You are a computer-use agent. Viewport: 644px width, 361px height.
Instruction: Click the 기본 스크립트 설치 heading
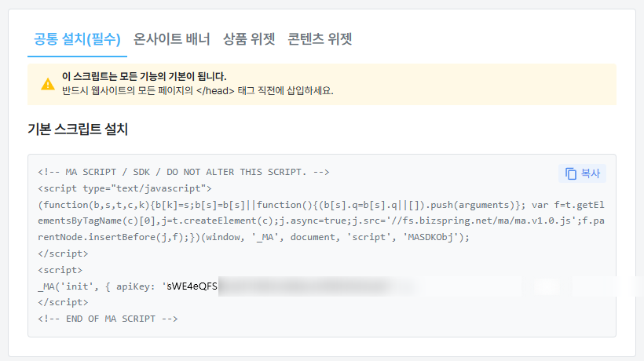[x=78, y=129]
